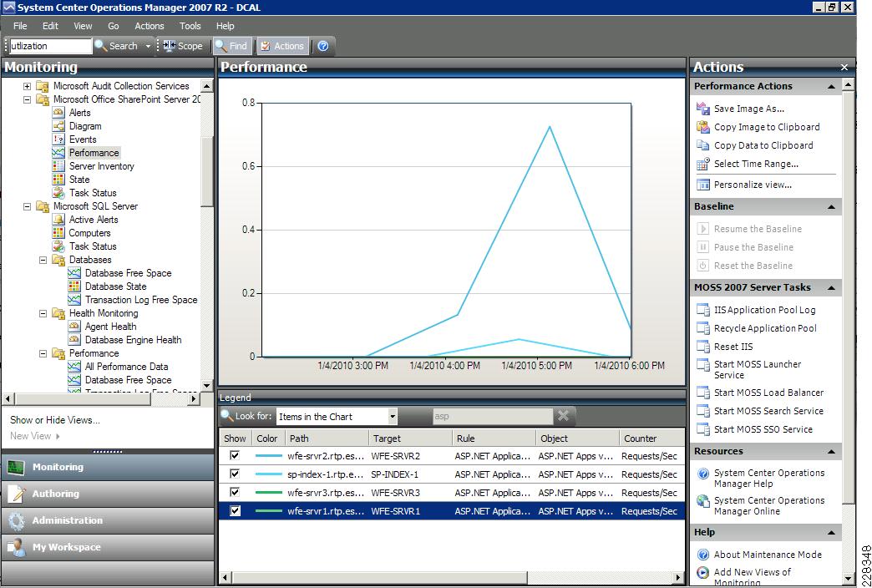The image size is (872, 588).
Task: Toggle the Find toolbar button
Action: (232, 46)
